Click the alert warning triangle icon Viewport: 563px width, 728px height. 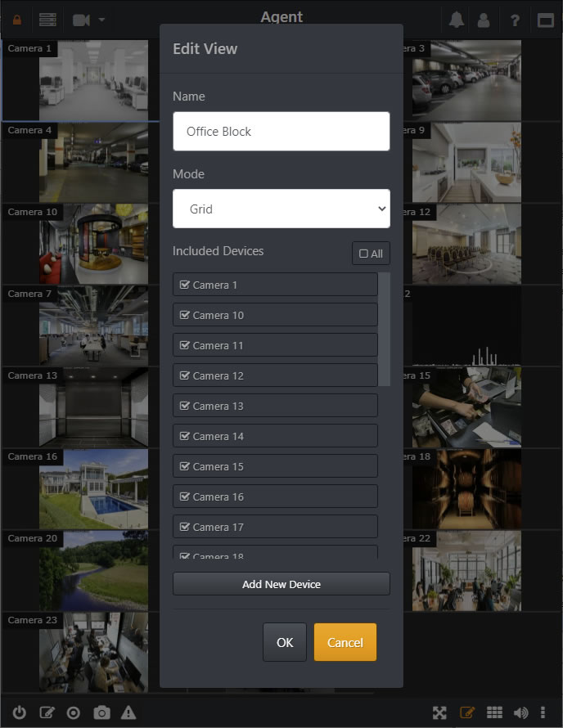coord(128,712)
